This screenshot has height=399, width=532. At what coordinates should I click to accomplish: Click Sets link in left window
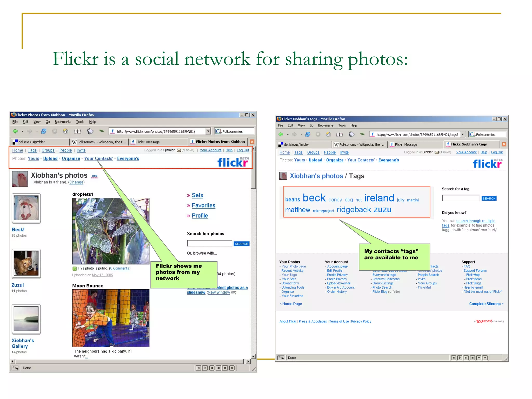pos(197,195)
